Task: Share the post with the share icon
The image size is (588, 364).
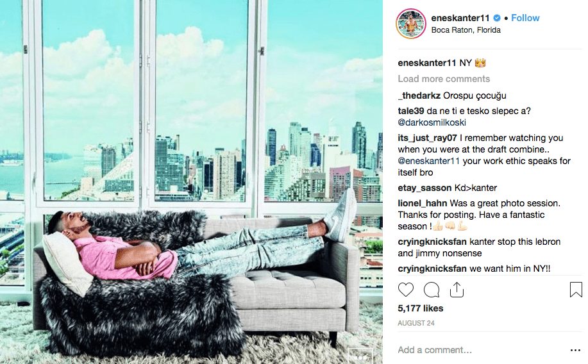Action: [457, 290]
